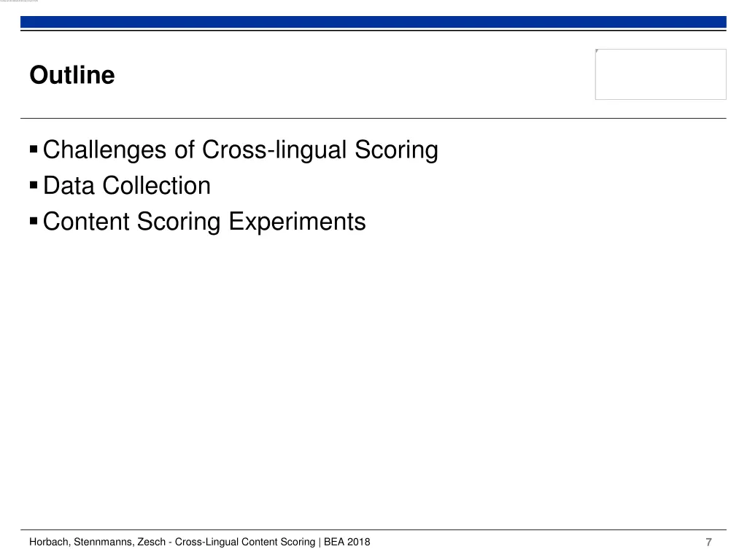Image resolution: width=747 pixels, height=560 pixels.
Task: Click BEA 2018 in the footer
Action: tap(347, 542)
